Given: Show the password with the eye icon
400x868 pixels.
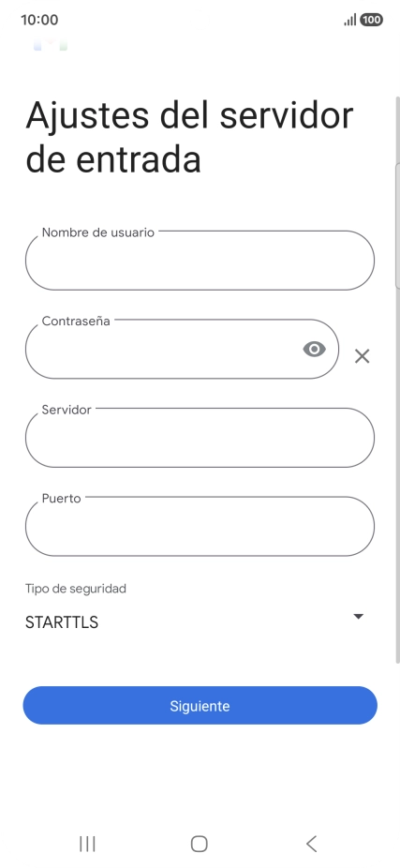Looking at the screenshot, I should [x=314, y=350].
